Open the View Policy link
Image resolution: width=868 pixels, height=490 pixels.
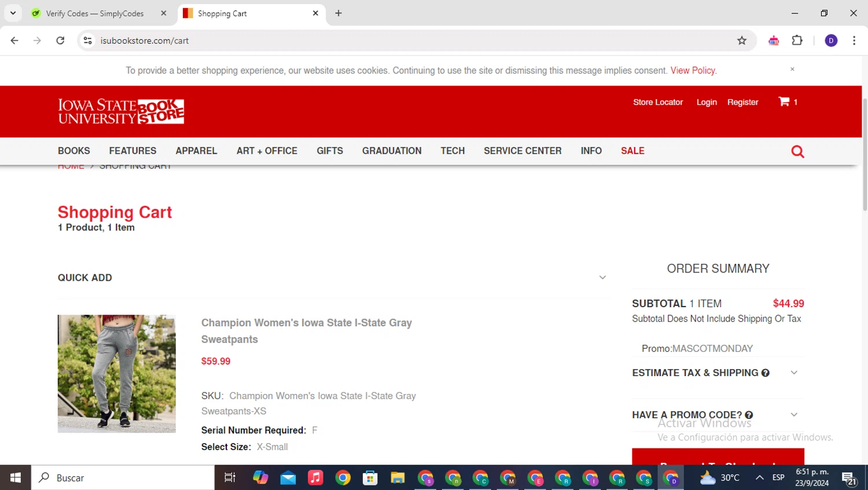(693, 70)
